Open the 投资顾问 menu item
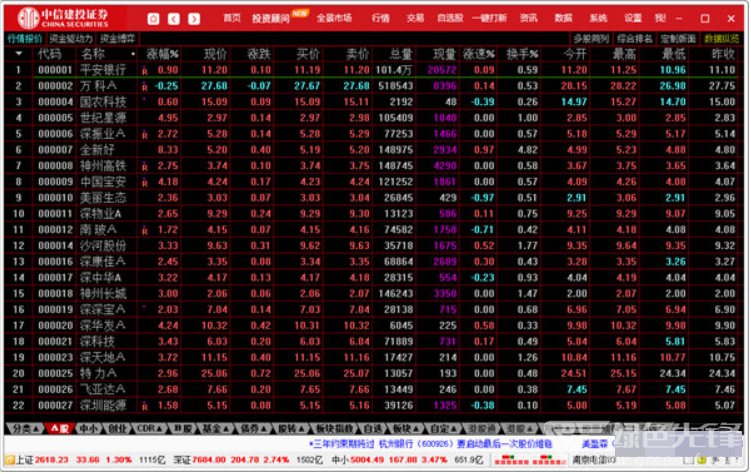Image resolution: width=751 pixels, height=474 pixels. (x=271, y=18)
